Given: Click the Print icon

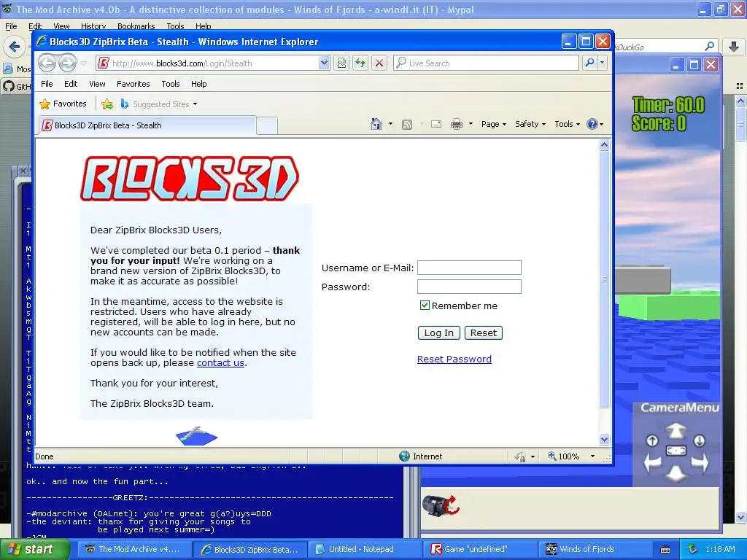Looking at the screenshot, I should [x=457, y=124].
